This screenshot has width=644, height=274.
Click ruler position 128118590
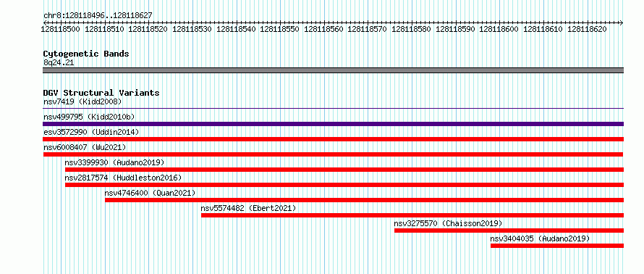pos(455,29)
